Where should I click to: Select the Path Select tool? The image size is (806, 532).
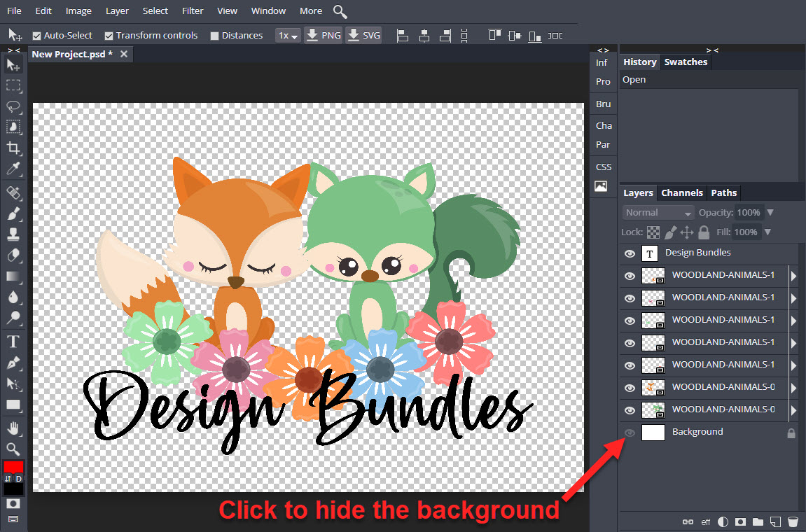pos(13,384)
